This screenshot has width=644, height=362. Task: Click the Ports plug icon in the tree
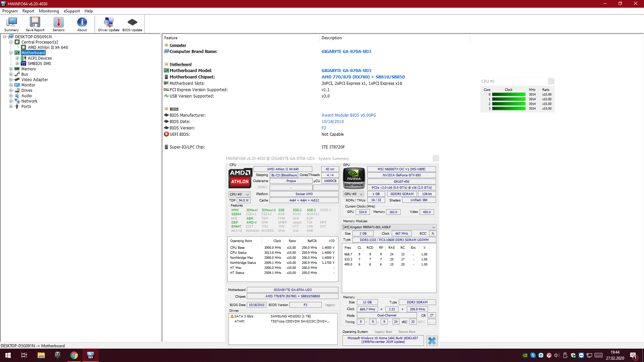17,107
